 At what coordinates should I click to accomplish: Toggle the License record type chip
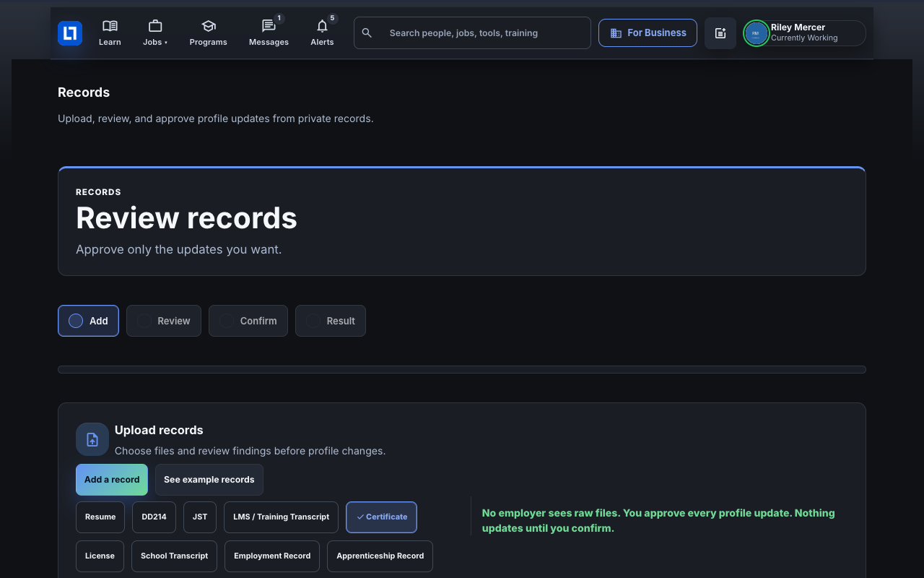click(100, 556)
